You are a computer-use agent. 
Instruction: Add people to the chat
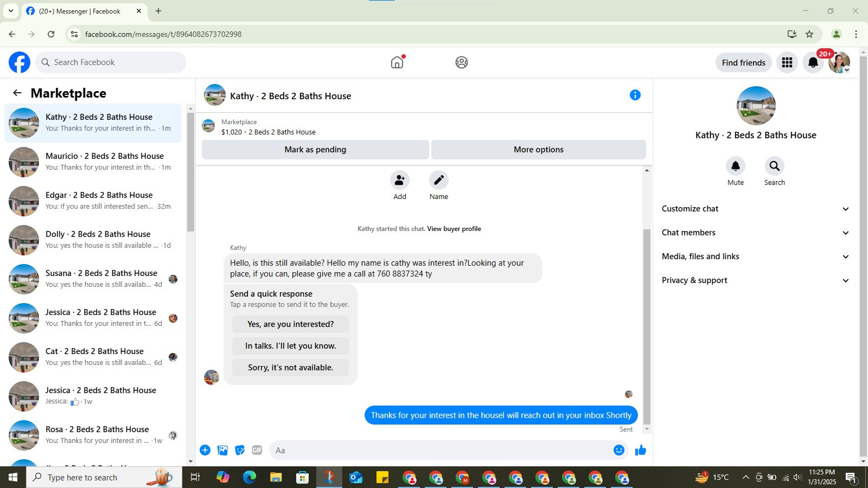tap(400, 180)
